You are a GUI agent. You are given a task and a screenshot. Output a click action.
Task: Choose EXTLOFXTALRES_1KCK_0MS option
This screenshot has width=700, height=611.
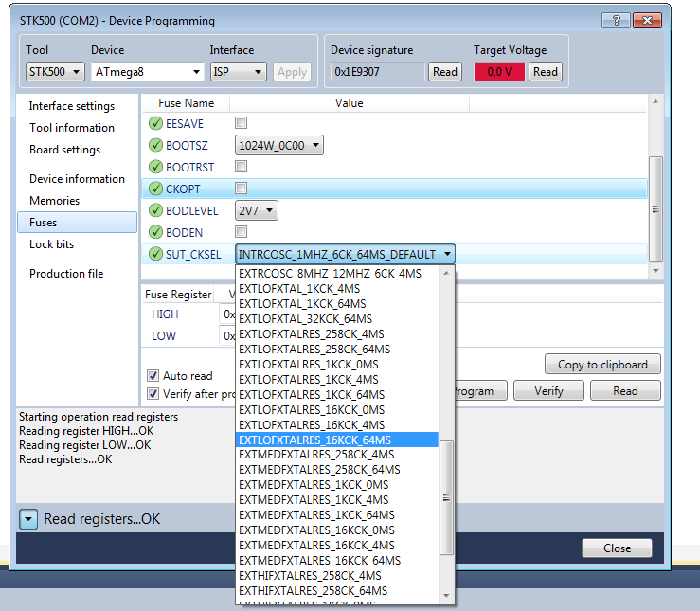click(337, 364)
